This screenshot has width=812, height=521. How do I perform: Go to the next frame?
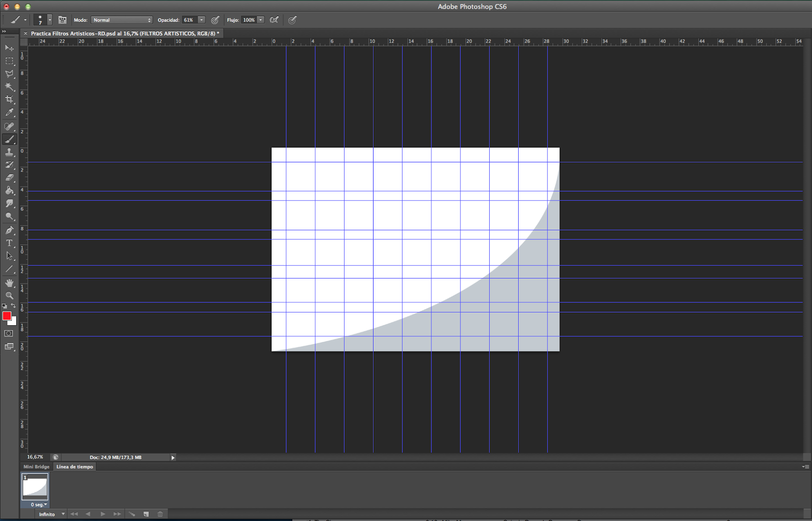[x=117, y=514]
